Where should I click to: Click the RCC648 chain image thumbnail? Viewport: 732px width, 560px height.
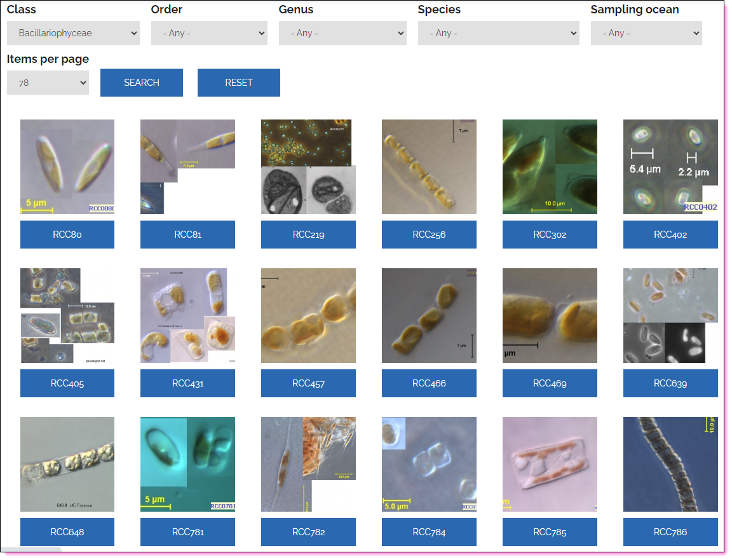tap(67, 464)
